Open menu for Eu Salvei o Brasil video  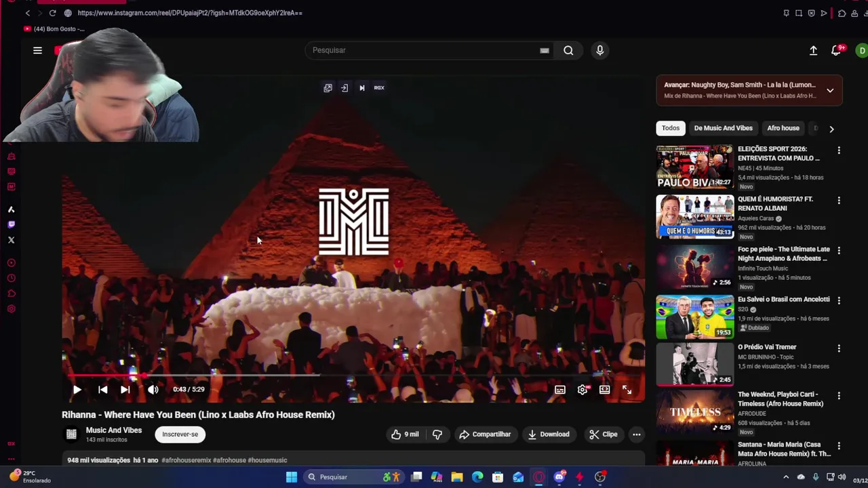(x=839, y=300)
